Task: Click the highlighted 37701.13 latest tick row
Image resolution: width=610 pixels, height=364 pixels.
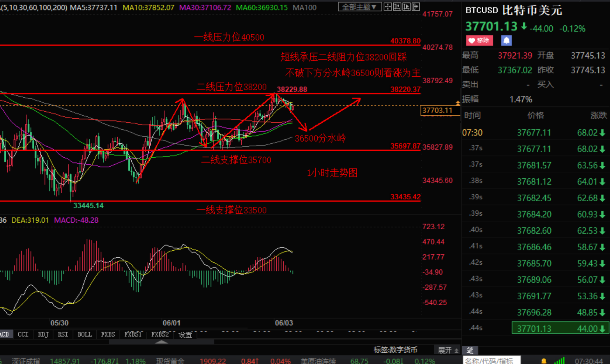Action: pyautogui.click(x=560, y=328)
